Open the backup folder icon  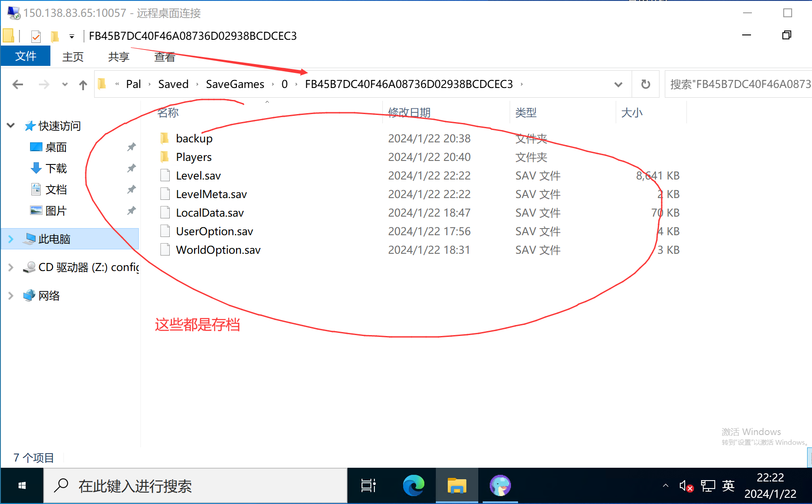coord(164,138)
